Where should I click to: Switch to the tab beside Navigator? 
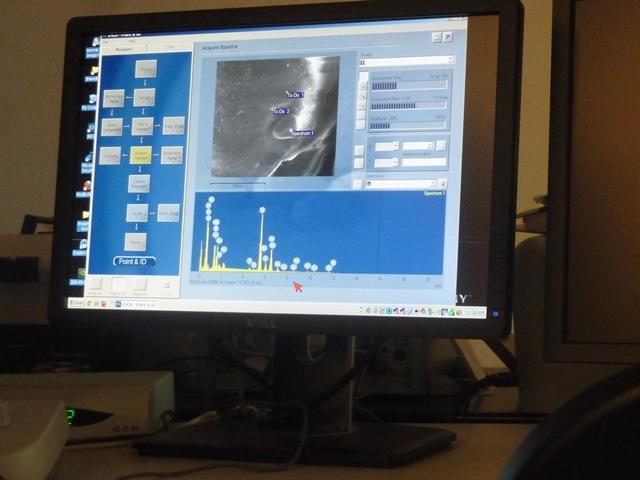point(170,47)
